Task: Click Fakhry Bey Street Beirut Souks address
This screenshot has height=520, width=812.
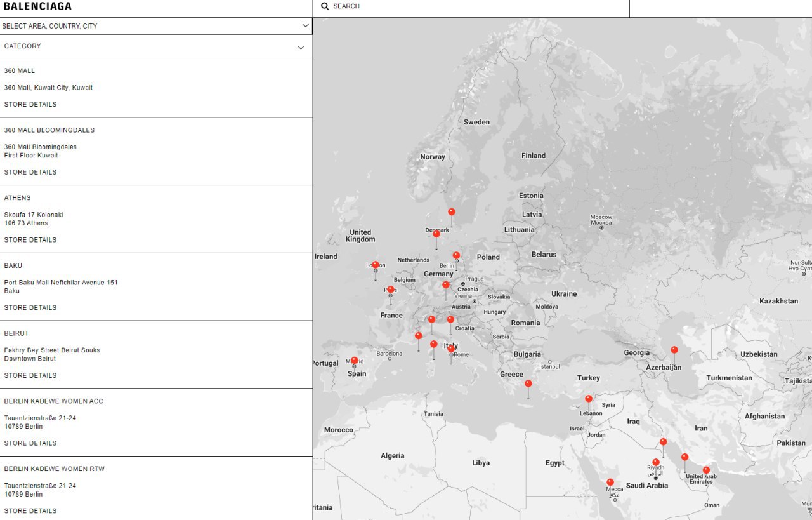Action: click(52, 350)
